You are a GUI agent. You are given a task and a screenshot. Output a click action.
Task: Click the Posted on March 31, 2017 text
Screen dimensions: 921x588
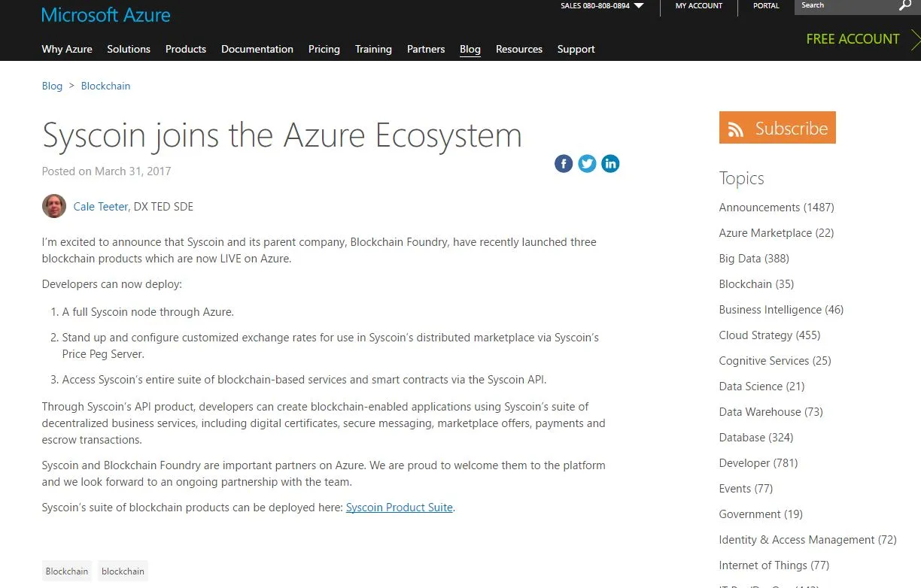click(x=106, y=171)
